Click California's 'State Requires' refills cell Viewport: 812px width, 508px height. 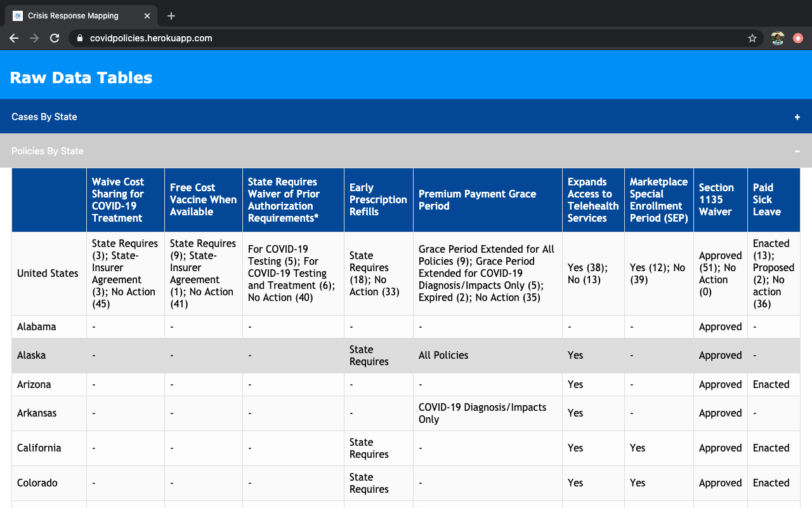click(379, 448)
